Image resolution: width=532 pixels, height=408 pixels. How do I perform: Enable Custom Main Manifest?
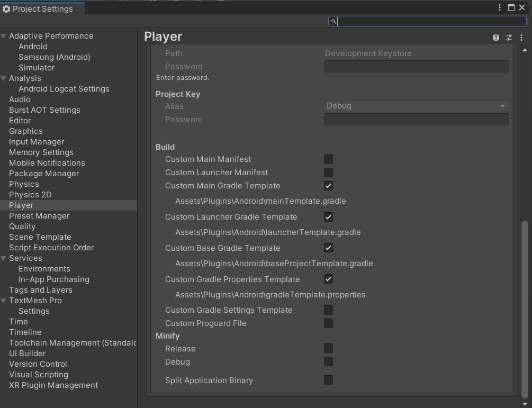point(328,159)
